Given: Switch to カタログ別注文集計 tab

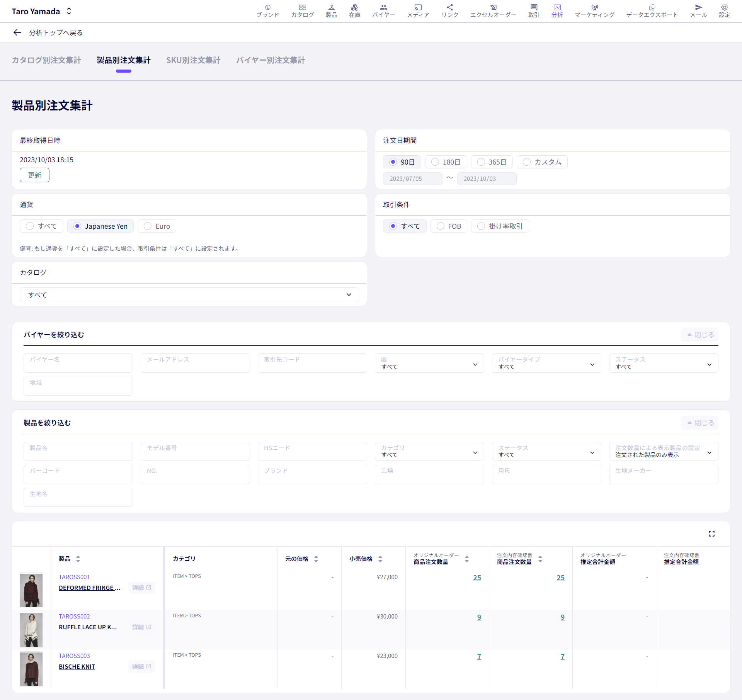Looking at the screenshot, I should (46, 60).
